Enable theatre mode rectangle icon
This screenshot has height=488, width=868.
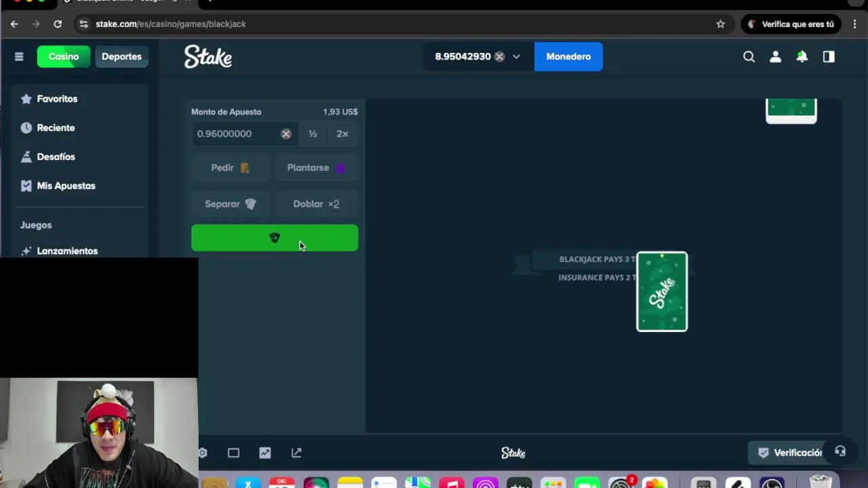[x=233, y=453]
